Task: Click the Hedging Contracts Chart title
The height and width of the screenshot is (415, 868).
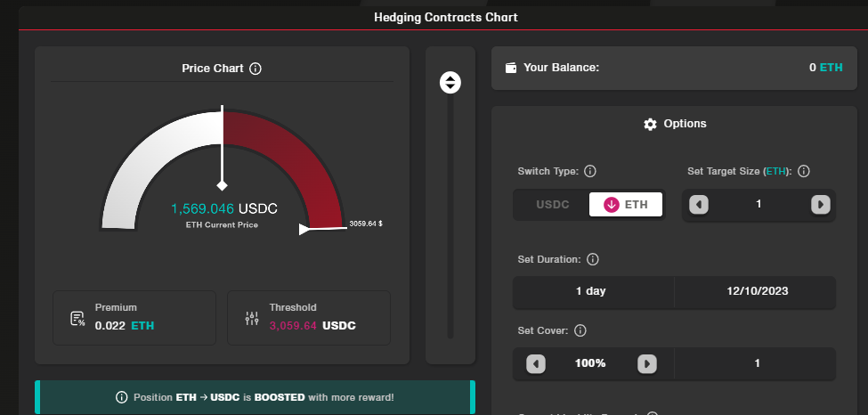Action: point(446,17)
